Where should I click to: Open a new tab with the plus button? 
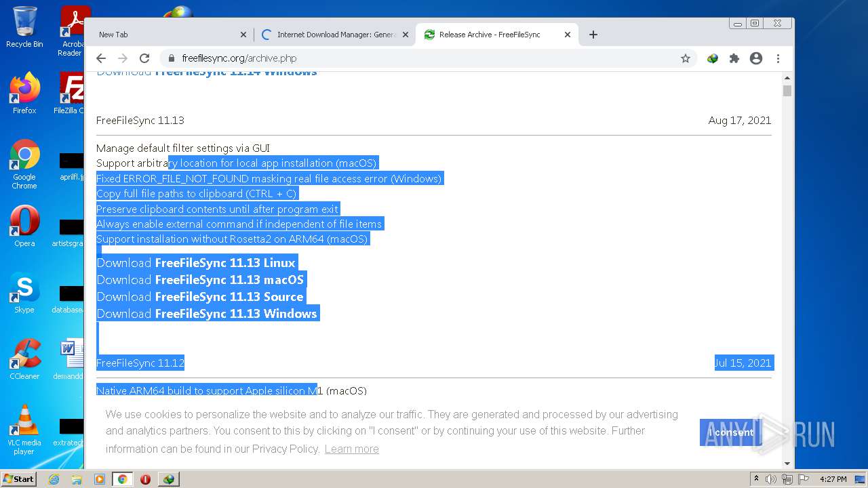pos(593,35)
